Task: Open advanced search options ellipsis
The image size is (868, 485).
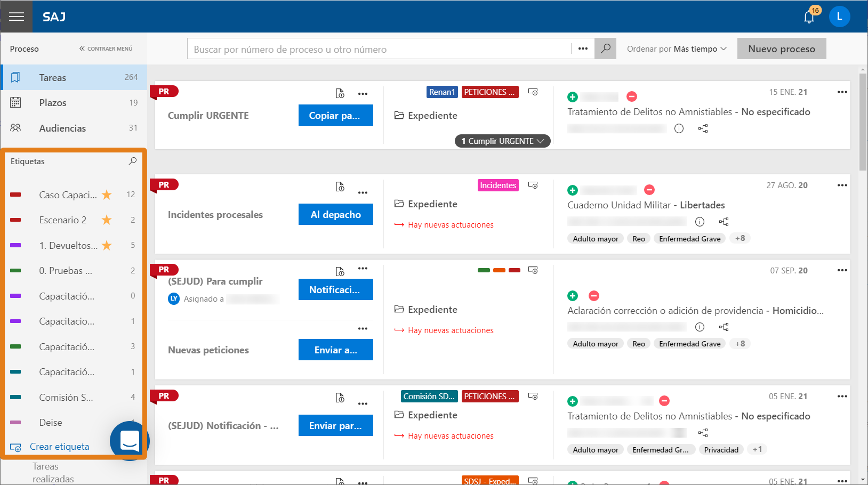Action: pyautogui.click(x=583, y=48)
